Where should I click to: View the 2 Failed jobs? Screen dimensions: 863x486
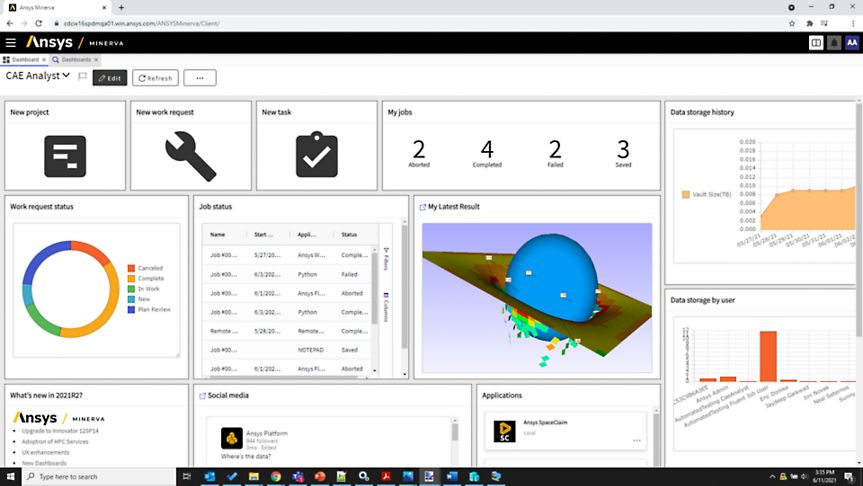(x=555, y=153)
